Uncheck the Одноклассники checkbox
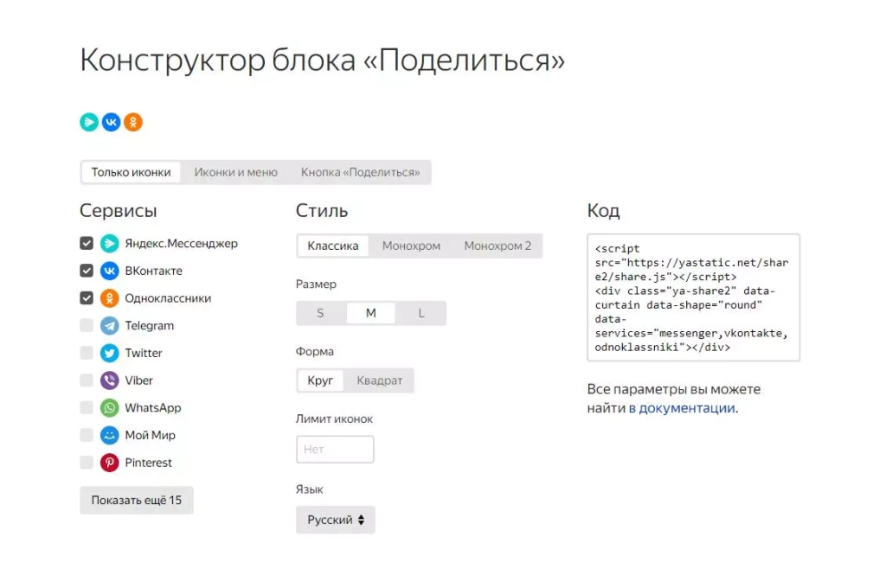This screenshot has height=588, width=886. (87, 298)
